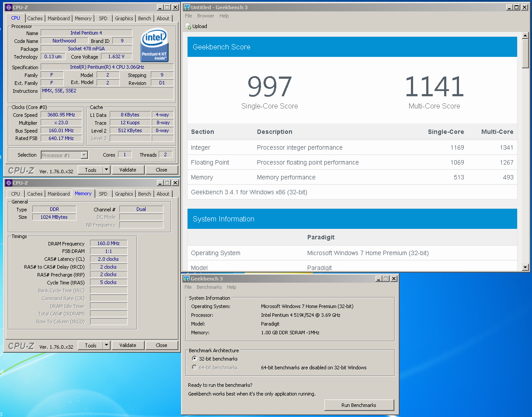Click Validate in the Memory tab window
The height and width of the screenshot is (417, 532).
pyautogui.click(x=128, y=345)
